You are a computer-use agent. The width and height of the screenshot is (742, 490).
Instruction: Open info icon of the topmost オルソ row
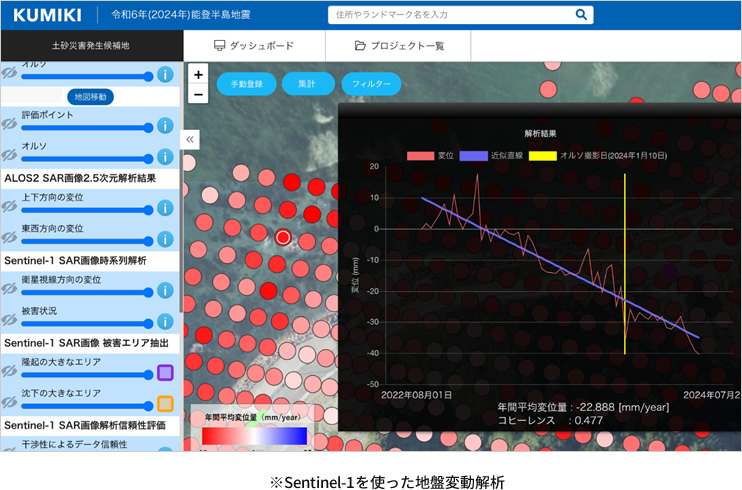tap(165, 74)
